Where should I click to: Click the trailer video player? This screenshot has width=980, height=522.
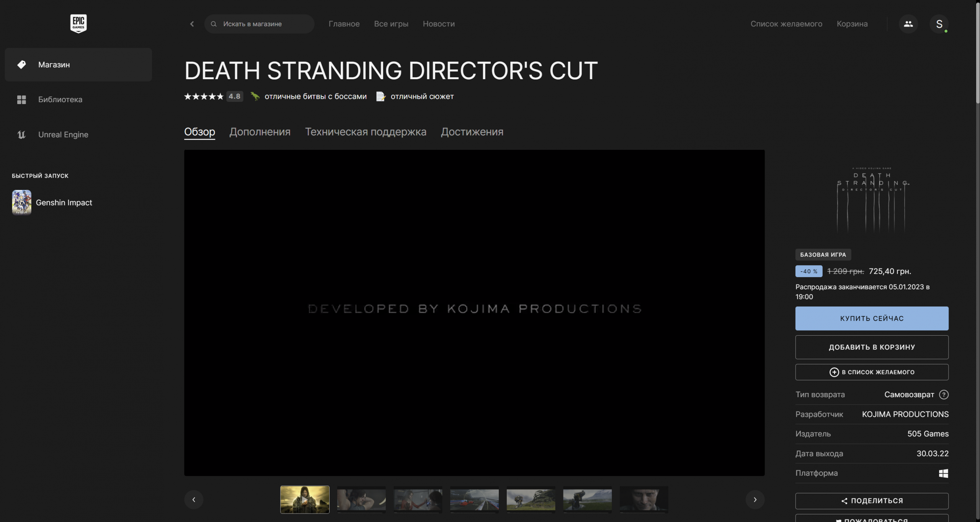click(474, 313)
